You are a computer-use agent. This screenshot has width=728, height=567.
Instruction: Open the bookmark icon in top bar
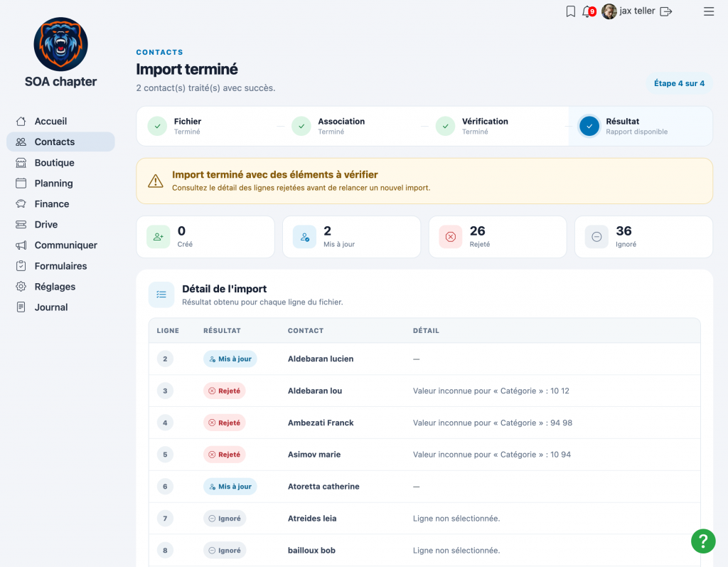(x=571, y=11)
